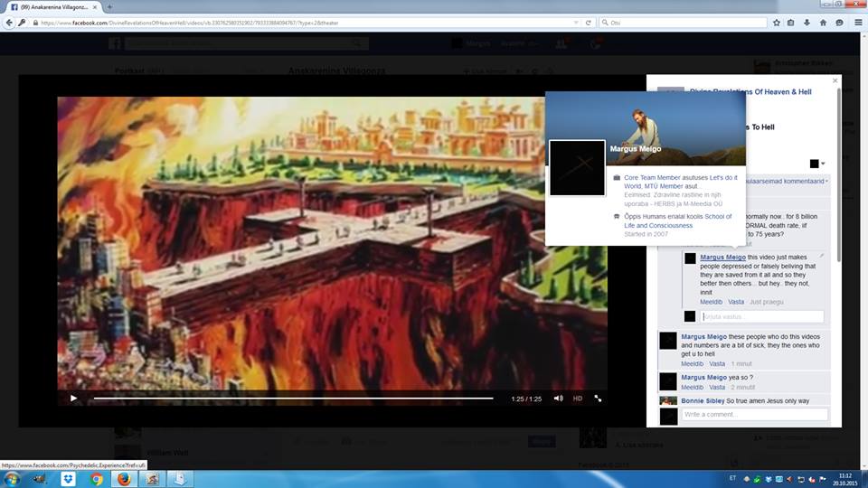Viewport: 868px width, 488px height.
Task: Click the 'Kirjuta vastus' reply field
Action: point(761,316)
